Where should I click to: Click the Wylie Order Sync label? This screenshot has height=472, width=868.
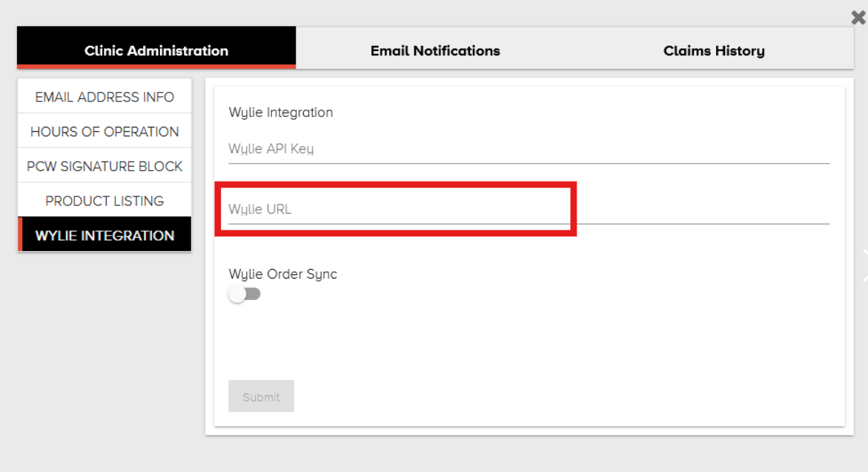pyautogui.click(x=282, y=274)
